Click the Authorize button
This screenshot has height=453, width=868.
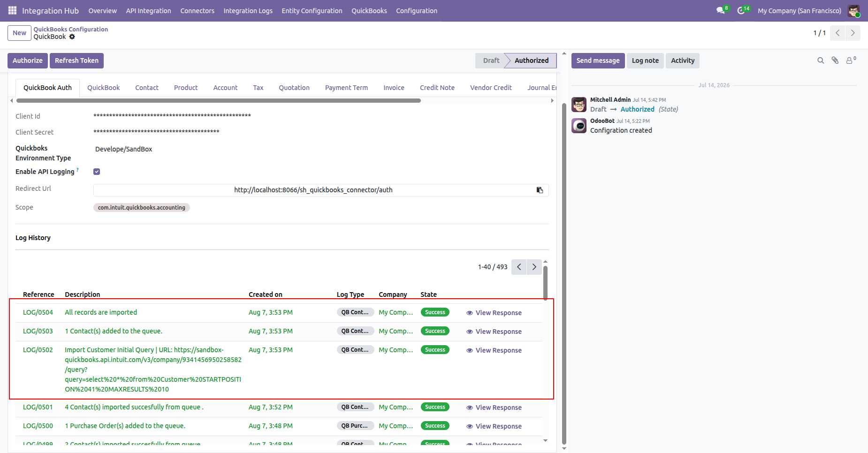click(28, 60)
